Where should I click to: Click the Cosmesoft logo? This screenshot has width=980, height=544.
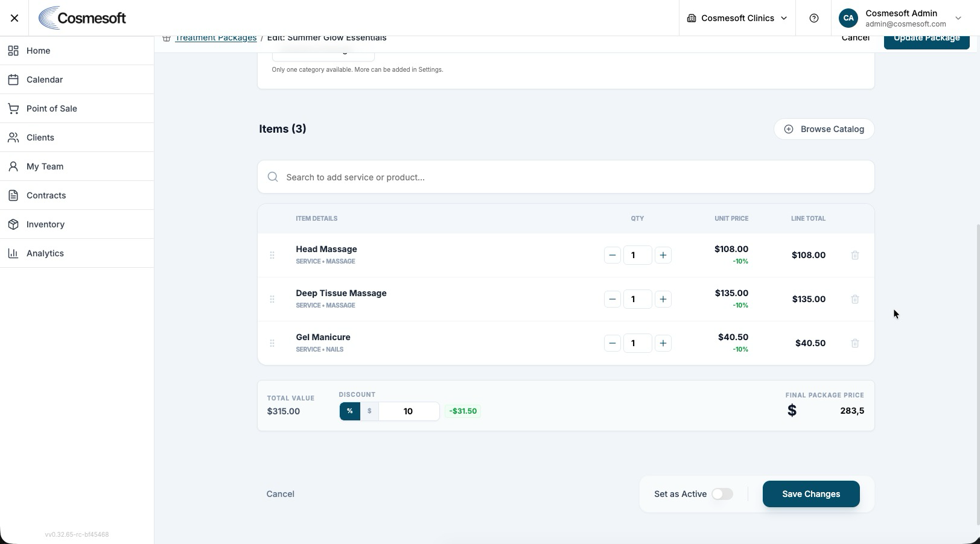pos(82,18)
